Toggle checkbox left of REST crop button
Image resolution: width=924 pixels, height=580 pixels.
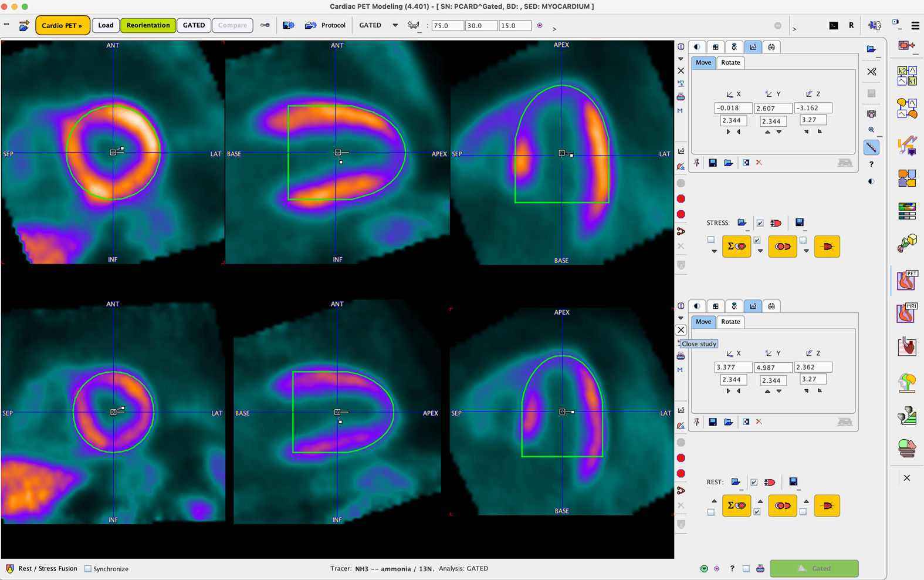tap(803, 512)
